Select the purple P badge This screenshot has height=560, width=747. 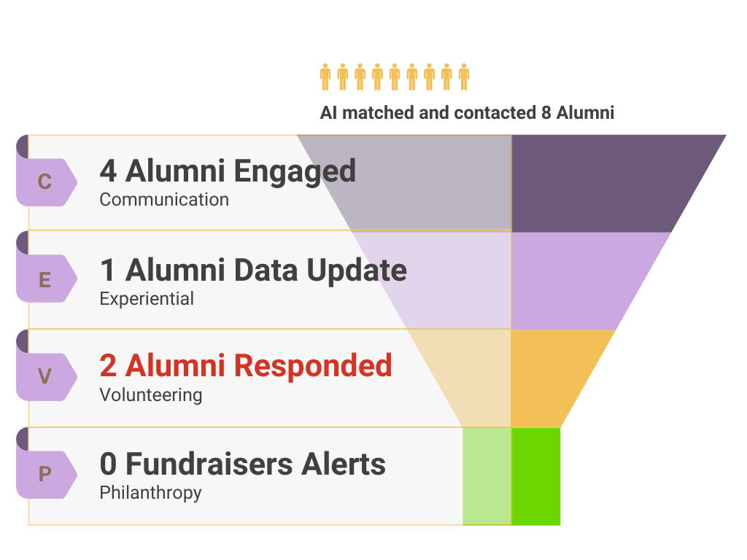[x=45, y=474]
